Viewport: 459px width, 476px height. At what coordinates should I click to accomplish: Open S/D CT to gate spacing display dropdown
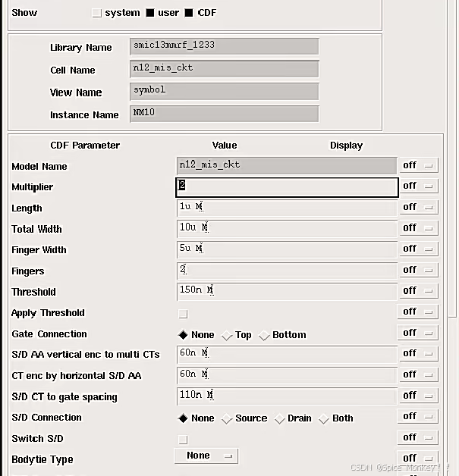click(419, 395)
